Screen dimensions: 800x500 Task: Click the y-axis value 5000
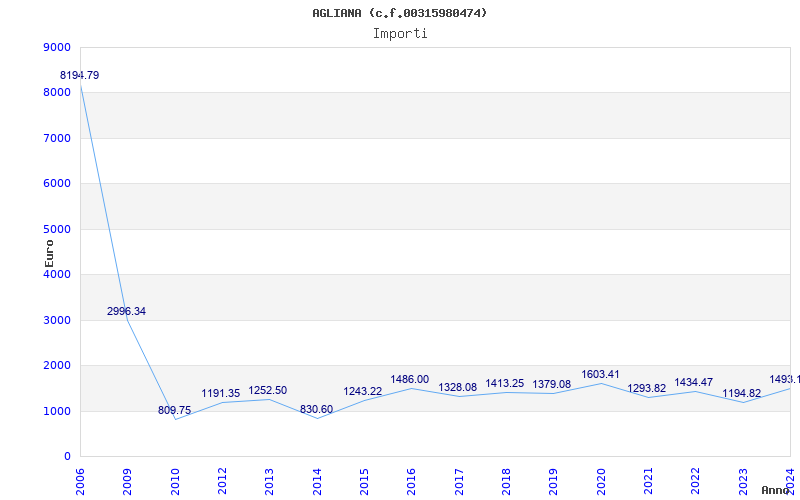point(57,229)
